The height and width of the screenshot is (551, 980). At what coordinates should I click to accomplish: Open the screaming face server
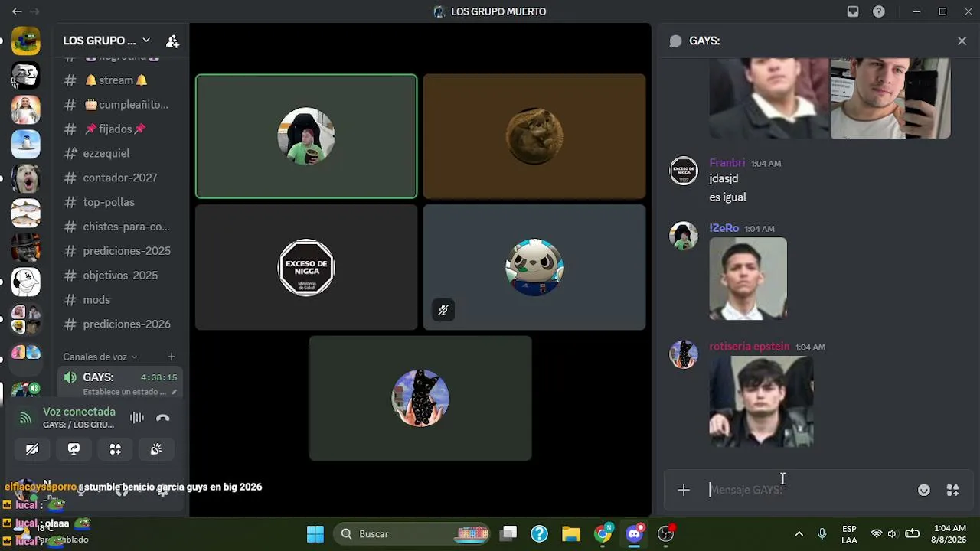(x=26, y=179)
